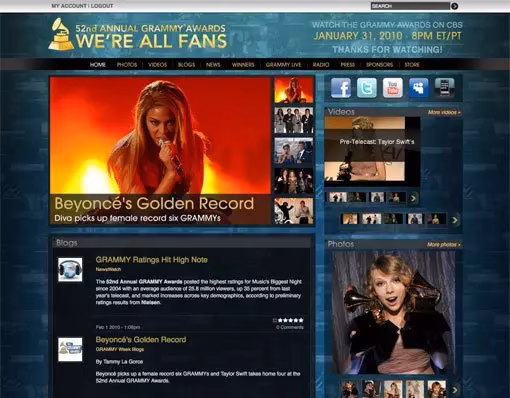The width and height of the screenshot is (510, 398).
Task: Select fifth slideshow thumbnail
Action: 294,211
